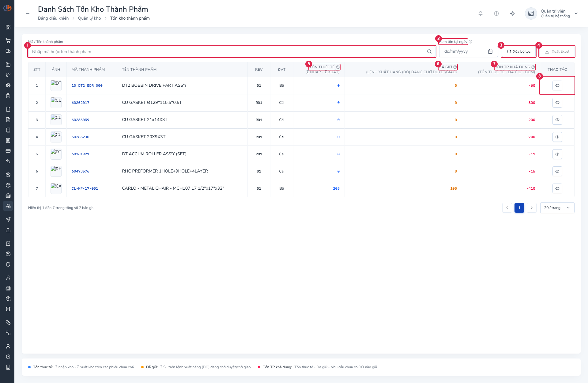
Task: Go to next page arrow
Action: pyautogui.click(x=532, y=208)
